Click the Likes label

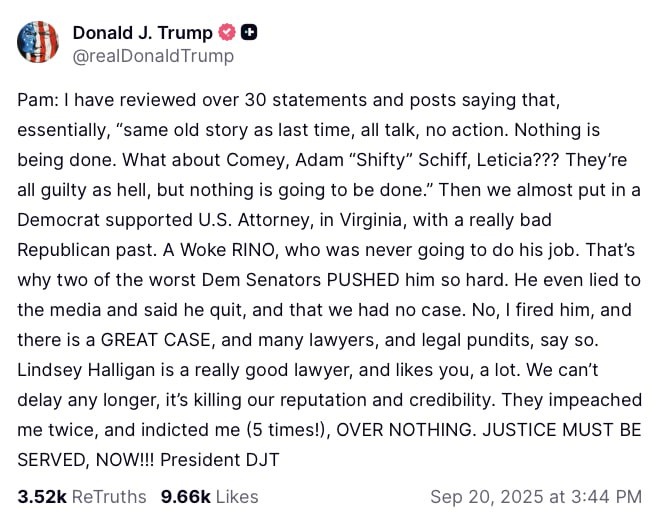tap(237, 497)
